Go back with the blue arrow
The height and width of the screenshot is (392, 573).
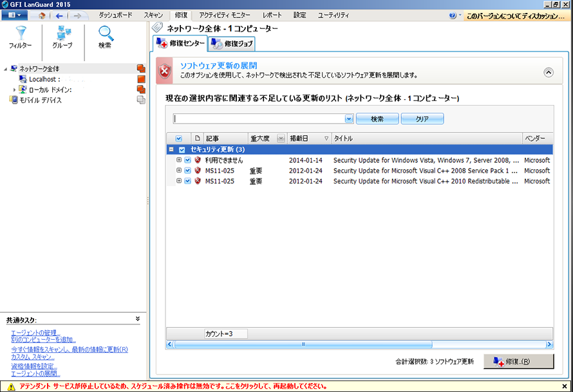pos(59,15)
